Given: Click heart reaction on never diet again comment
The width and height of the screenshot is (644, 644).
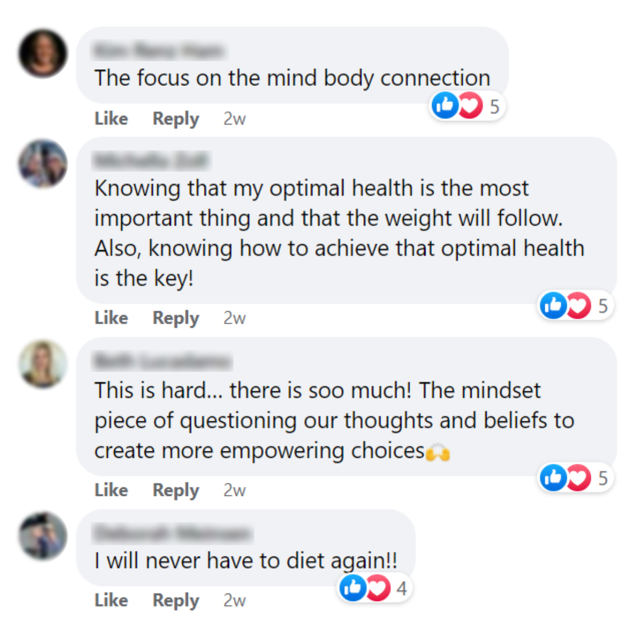Looking at the screenshot, I should click(x=378, y=588).
